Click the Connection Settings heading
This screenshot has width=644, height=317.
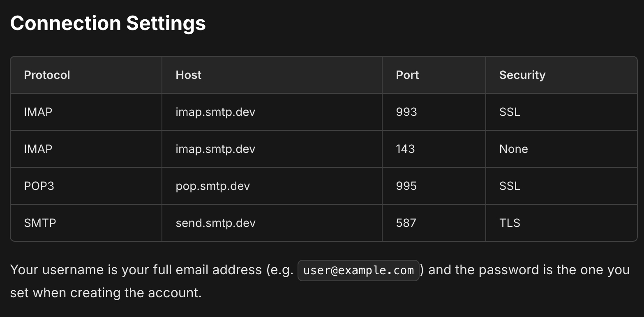[108, 23]
